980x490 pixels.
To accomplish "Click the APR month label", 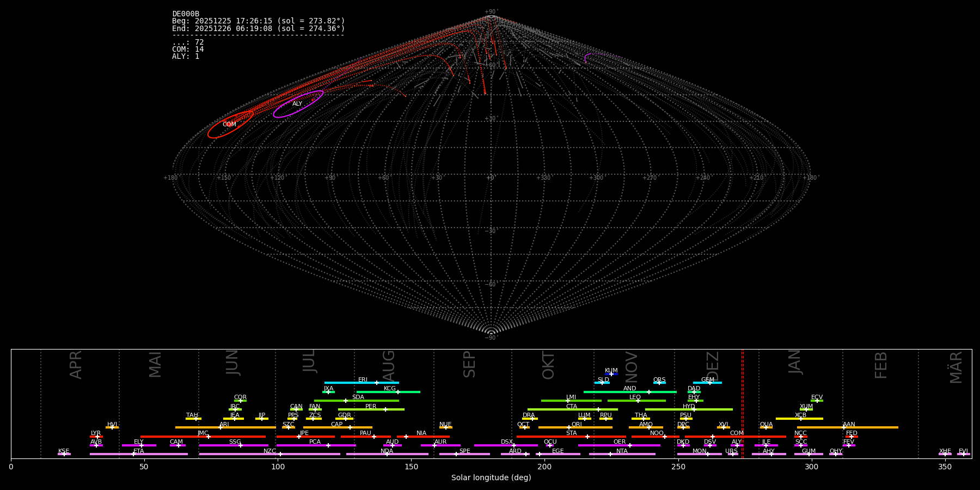I will pyautogui.click(x=76, y=364).
